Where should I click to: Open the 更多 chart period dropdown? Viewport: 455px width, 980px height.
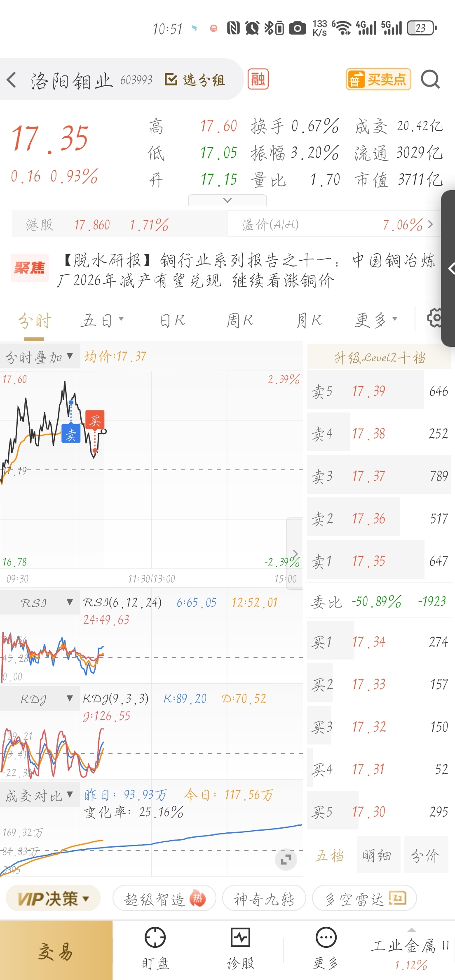tap(376, 320)
